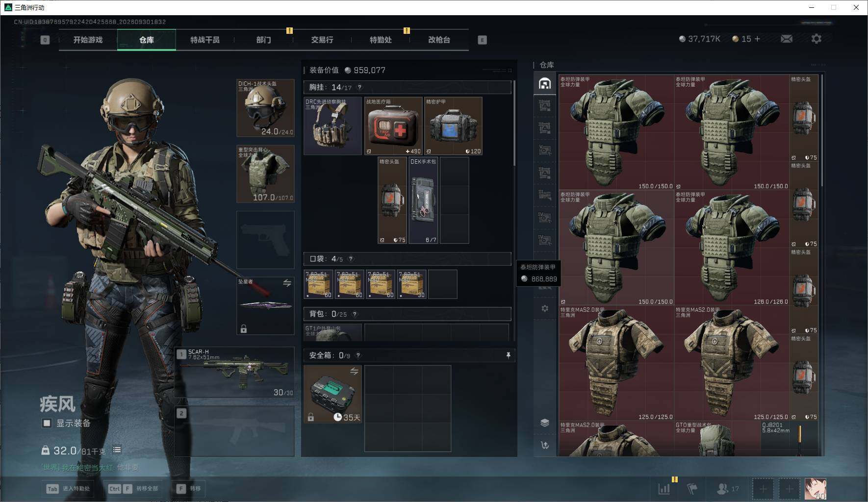This screenshot has height=502, width=868.
Task: Expand the weight details list icon
Action: [x=117, y=450]
